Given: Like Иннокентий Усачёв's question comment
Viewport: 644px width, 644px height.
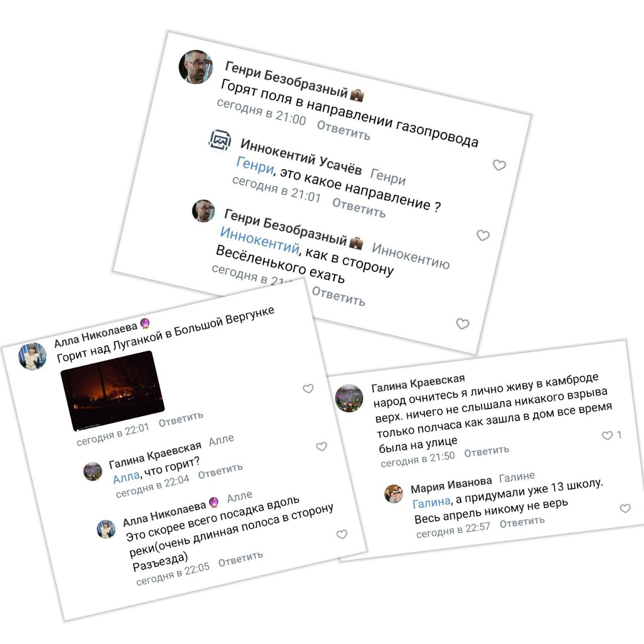Looking at the screenshot, I should [483, 235].
